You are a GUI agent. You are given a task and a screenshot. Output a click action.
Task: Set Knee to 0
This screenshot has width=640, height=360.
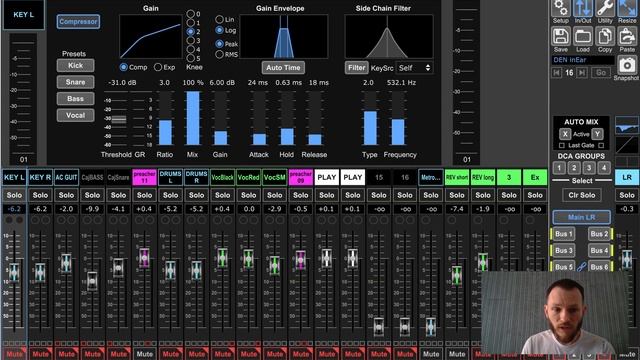[x=191, y=14]
